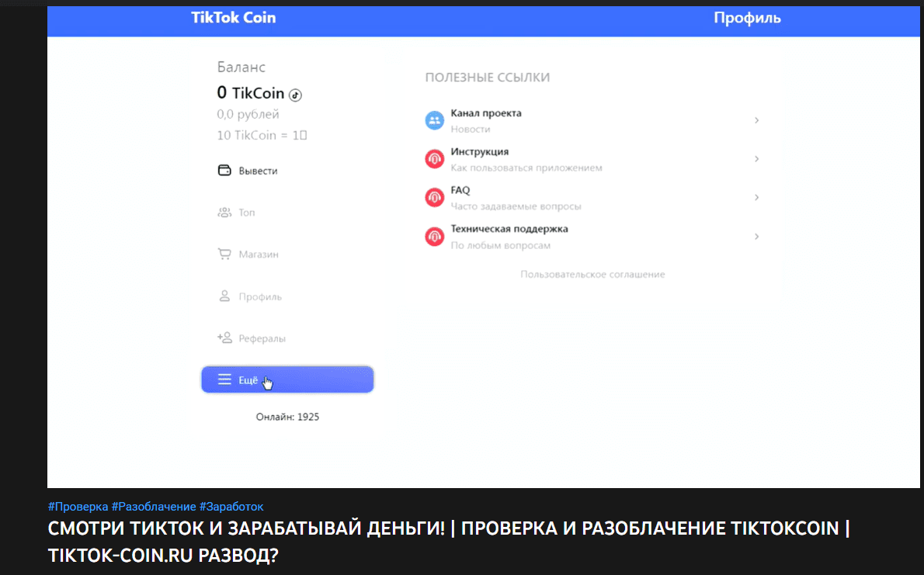
Task: Click the Топ leaderboard people icon
Action: click(224, 212)
